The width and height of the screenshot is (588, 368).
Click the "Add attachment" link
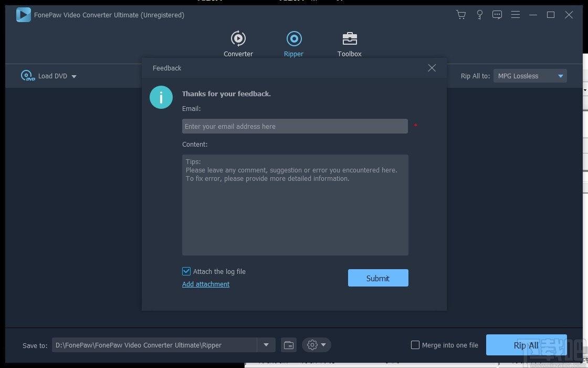[205, 284]
